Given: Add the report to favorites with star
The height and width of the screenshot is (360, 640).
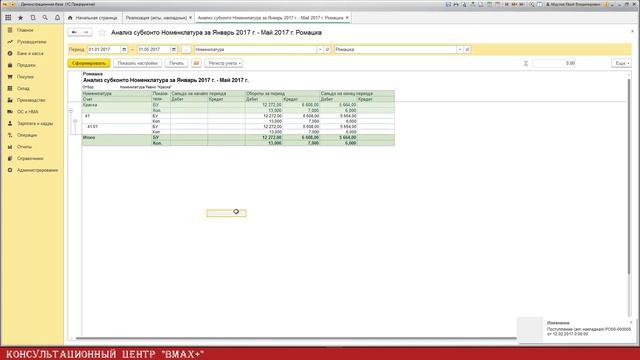Looking at the screenshot, I should point(102,33).
